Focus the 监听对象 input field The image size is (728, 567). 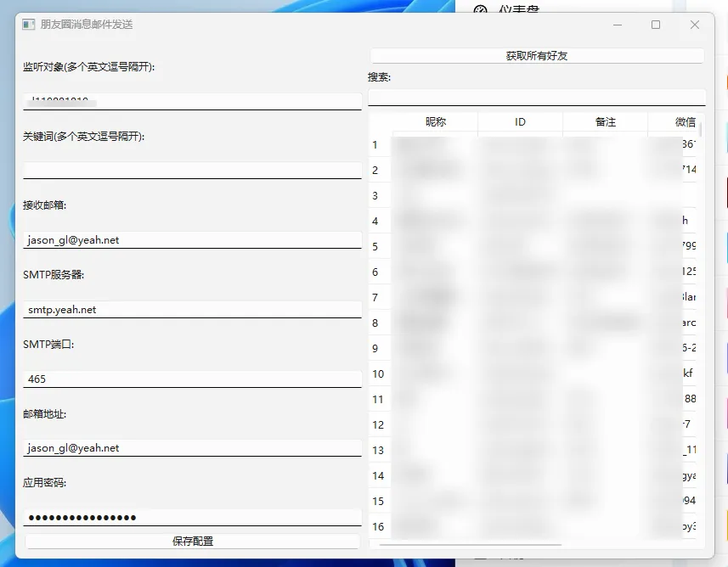pos(192,101)
